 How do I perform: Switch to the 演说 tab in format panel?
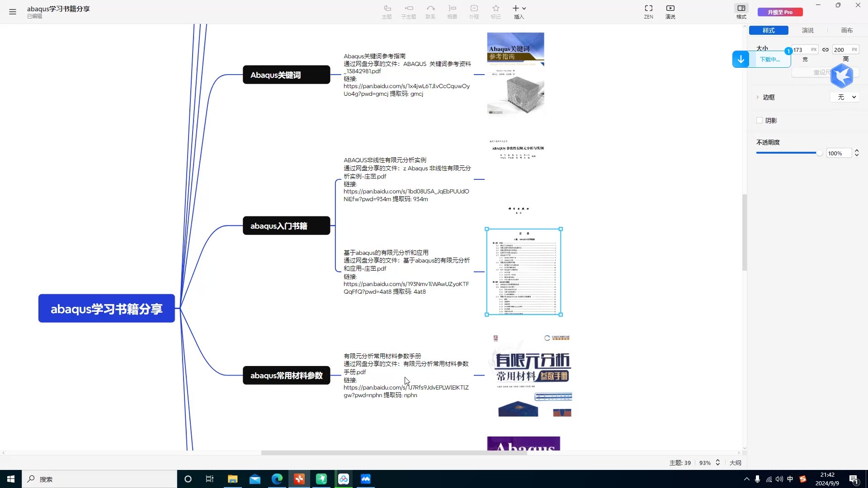(808, 30)
